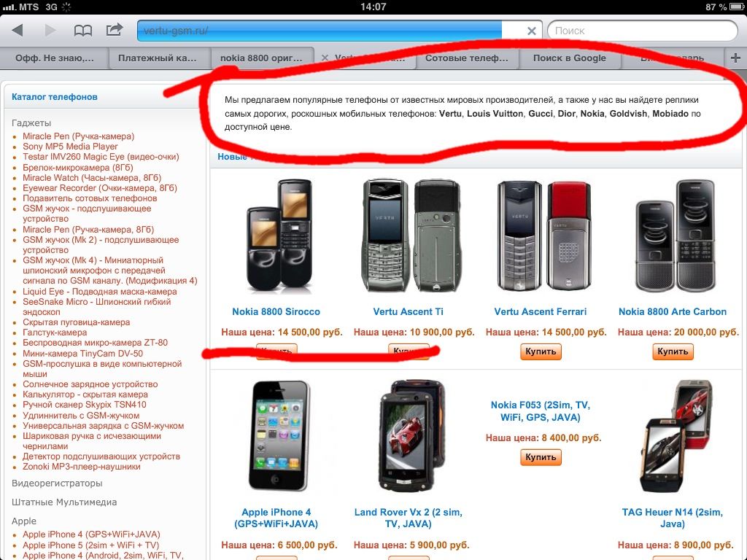Open the Платежный ка... tab

(x=158, y=58)
